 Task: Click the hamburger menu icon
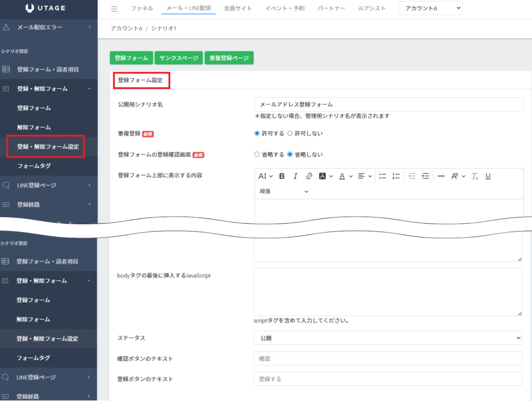pos(114,9)
